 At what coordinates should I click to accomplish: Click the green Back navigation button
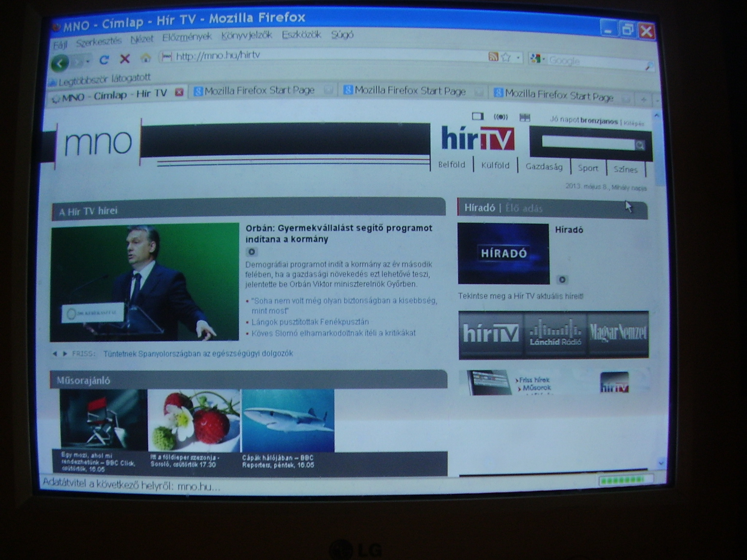[x=60, y=63]
